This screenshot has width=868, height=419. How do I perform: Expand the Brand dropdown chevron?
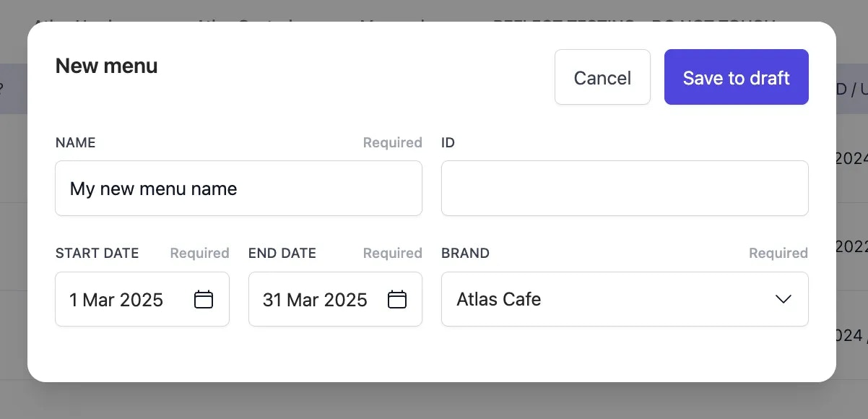[x=783, y=299]
